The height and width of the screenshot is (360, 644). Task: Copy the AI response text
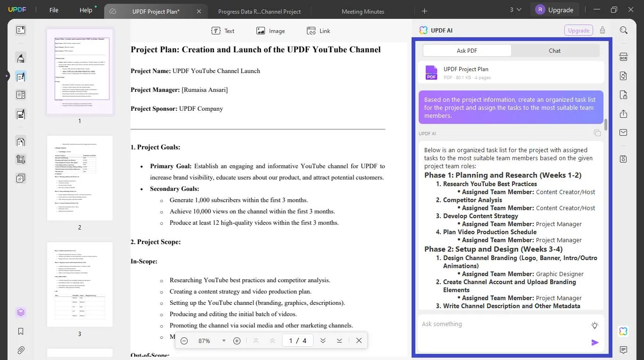(x=597, y=133)
